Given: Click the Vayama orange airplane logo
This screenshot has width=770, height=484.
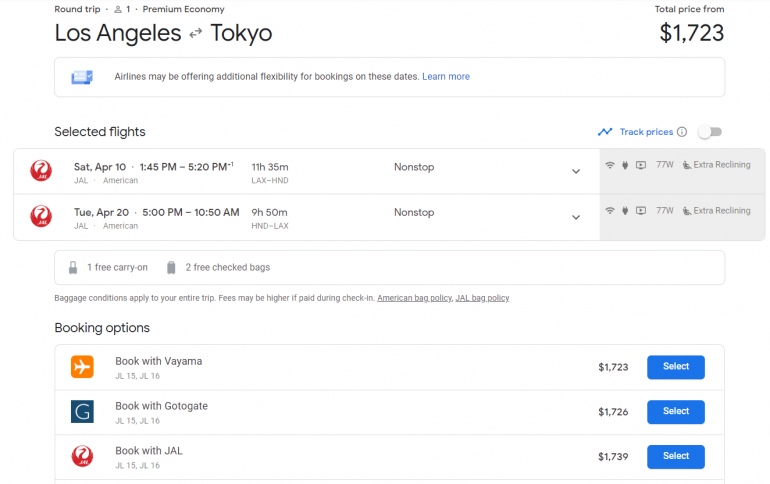Looking at the screenshot, I should click(82, 367).
